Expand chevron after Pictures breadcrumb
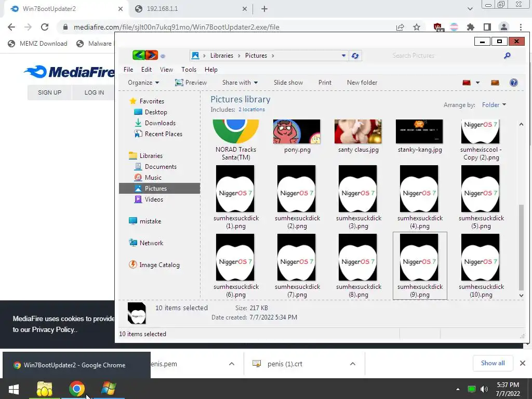The image size is (532, 399). 273,56
